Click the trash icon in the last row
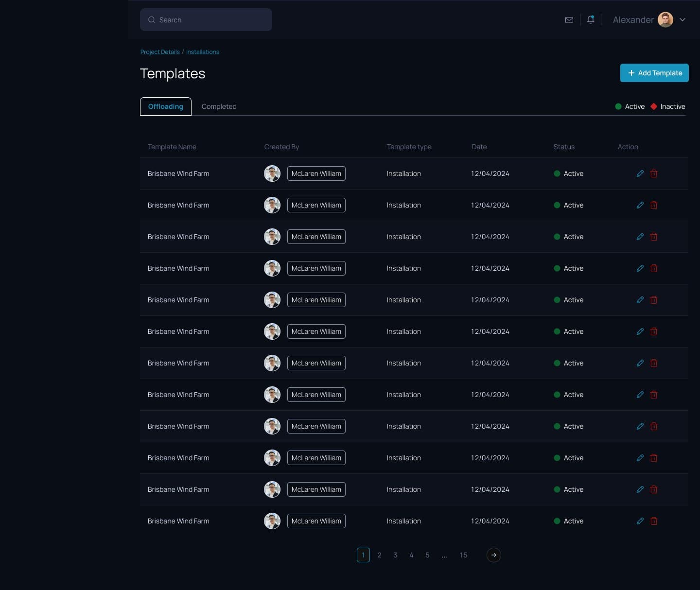 click(654, 521)
